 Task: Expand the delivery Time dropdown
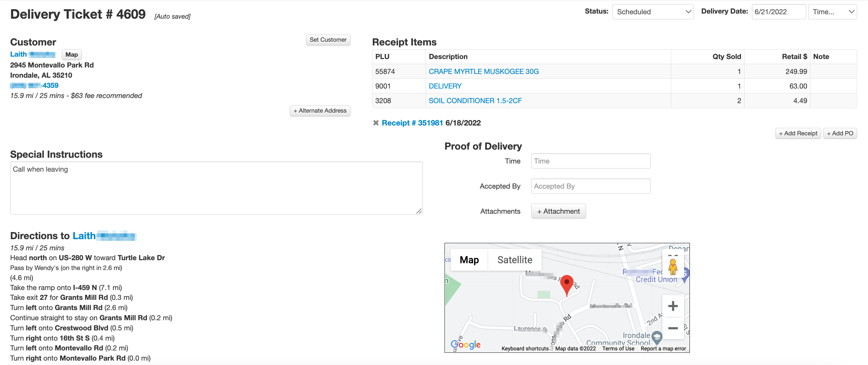(832, 12)
